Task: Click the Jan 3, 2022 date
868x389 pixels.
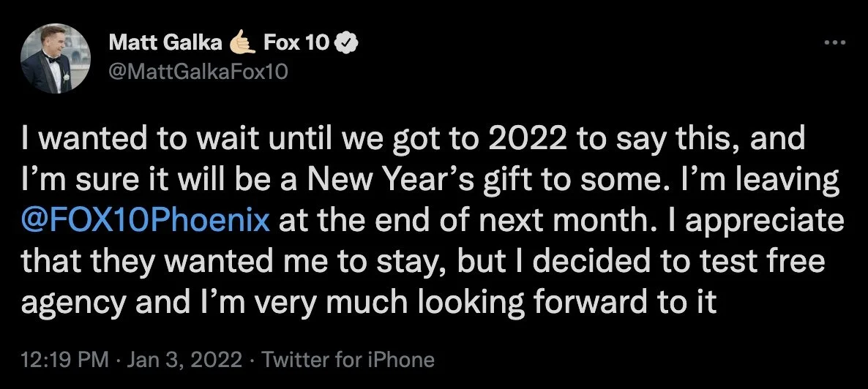Action: click(184, 360)
